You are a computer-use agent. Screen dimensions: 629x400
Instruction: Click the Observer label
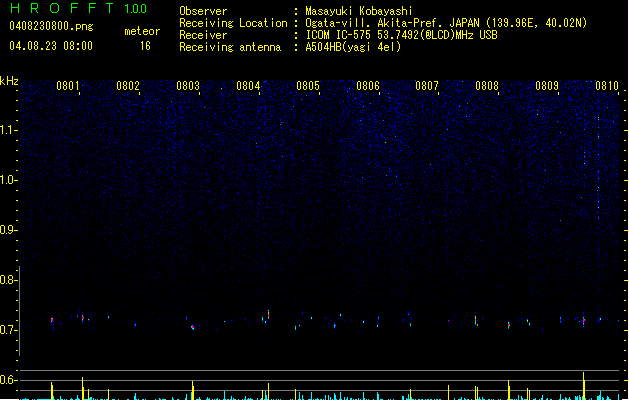tap(203, 11)
